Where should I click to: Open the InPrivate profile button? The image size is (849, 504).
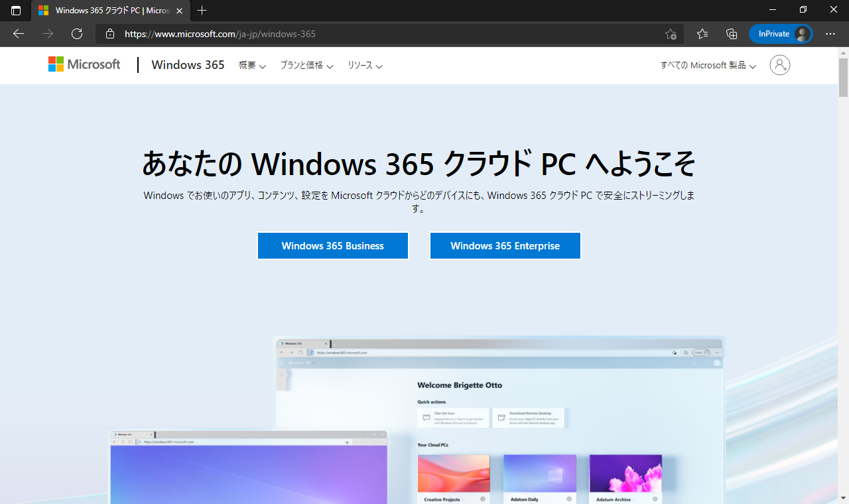pyautogui.click(x=781, y=34)
